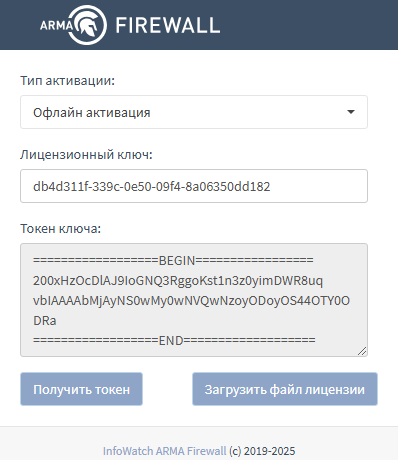Click the END line of the token
398x460 pixels.
tap(174, 340)
